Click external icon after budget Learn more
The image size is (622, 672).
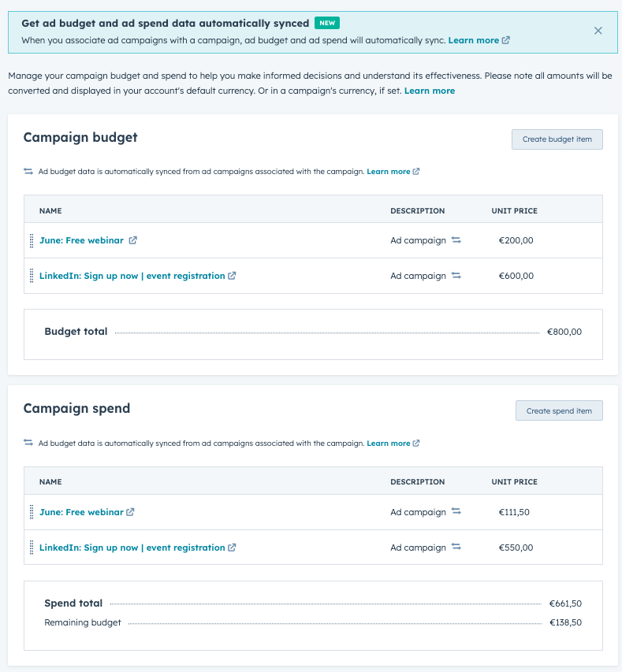pyautogui.click(x=416, y=172)
